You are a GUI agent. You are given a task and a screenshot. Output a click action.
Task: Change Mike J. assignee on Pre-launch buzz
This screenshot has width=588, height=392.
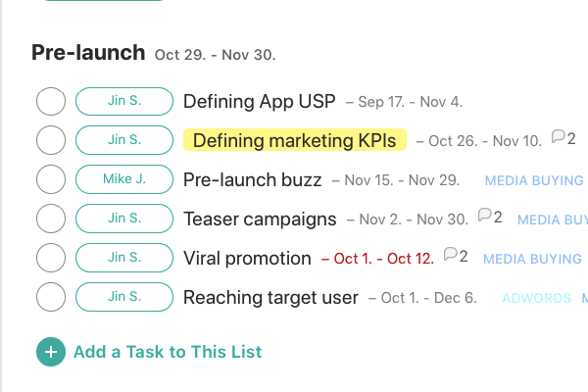[x=124, y=179]
